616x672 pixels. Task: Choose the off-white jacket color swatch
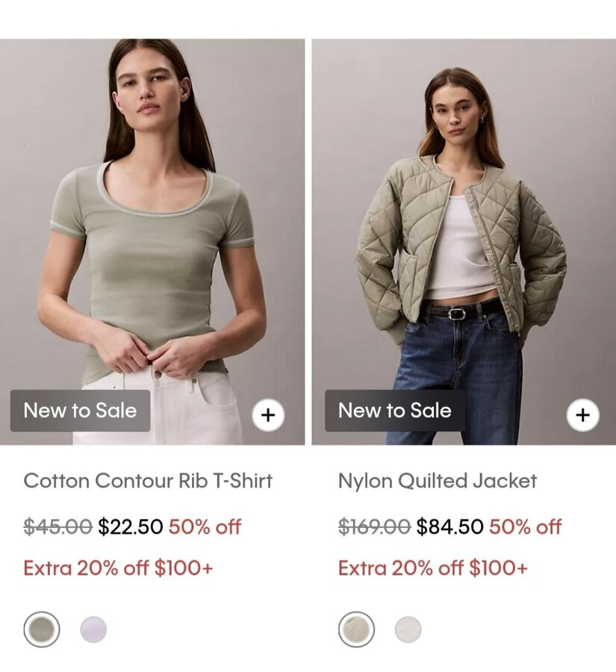(408, 629)
